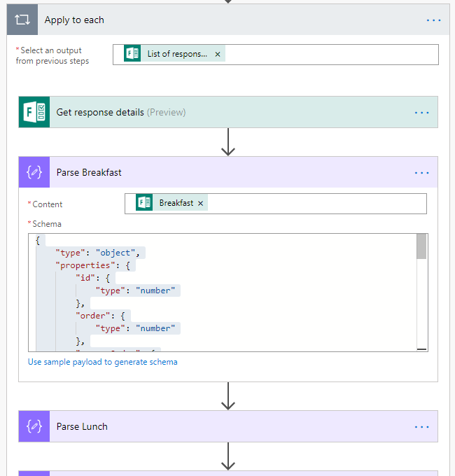This screenshot has width=455, height=476.
Task: Click the Apply to each loop icon
Action: pyautogui.click(x=22, y=20)
